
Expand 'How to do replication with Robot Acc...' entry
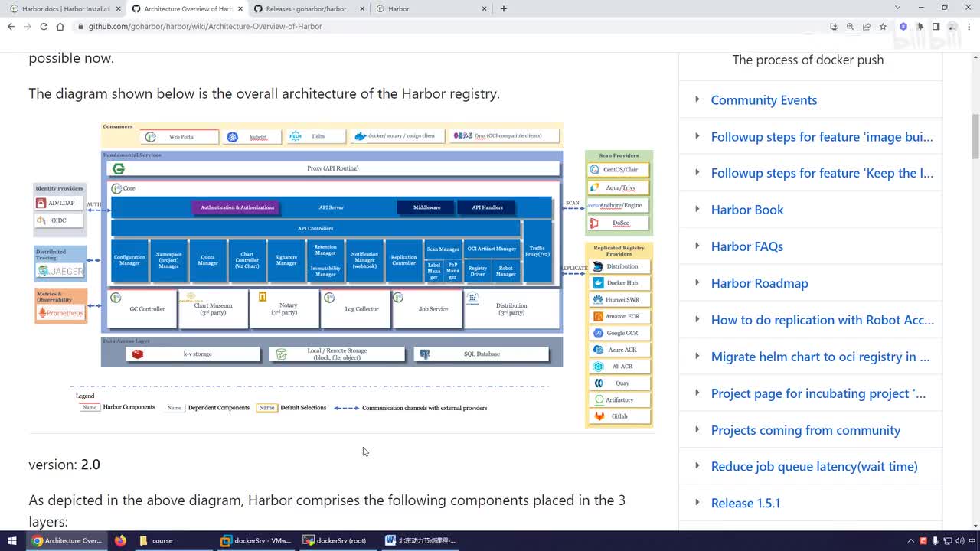pos(697,319)
